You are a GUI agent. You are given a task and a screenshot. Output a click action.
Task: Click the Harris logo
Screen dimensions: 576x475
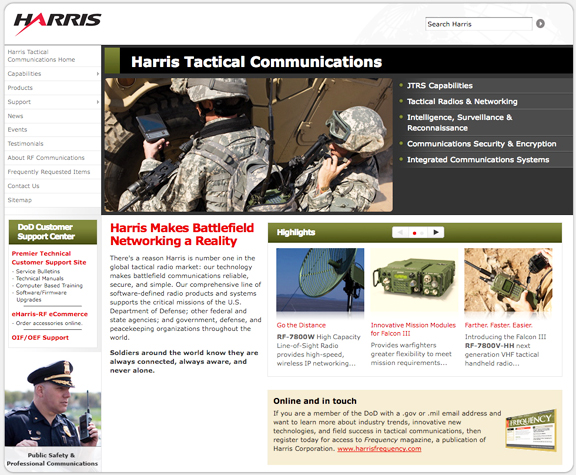point(57,23)
